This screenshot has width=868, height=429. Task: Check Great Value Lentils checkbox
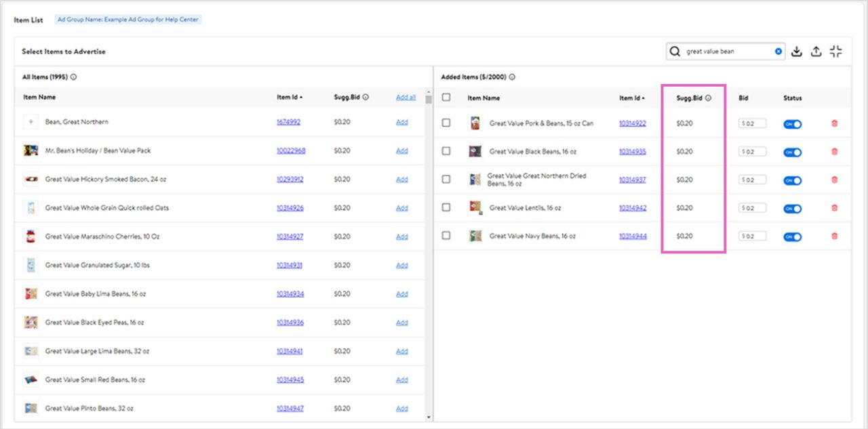446,207
